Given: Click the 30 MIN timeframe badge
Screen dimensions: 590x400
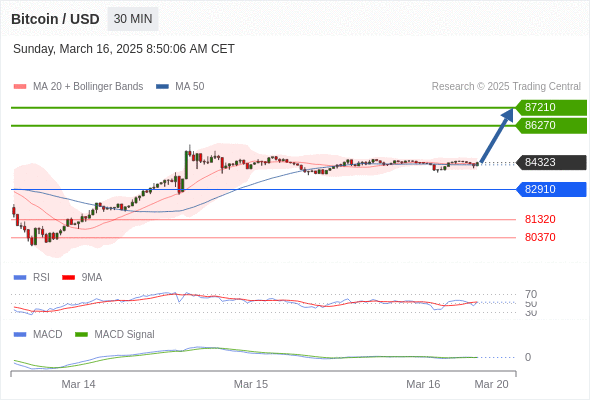Looking at the screenshot, I should [133, 19].
